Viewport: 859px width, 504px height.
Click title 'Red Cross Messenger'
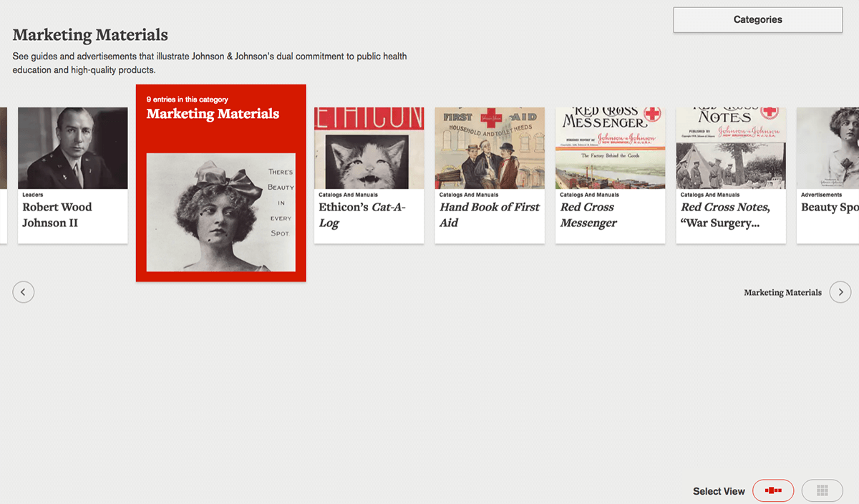coord(588,215)
